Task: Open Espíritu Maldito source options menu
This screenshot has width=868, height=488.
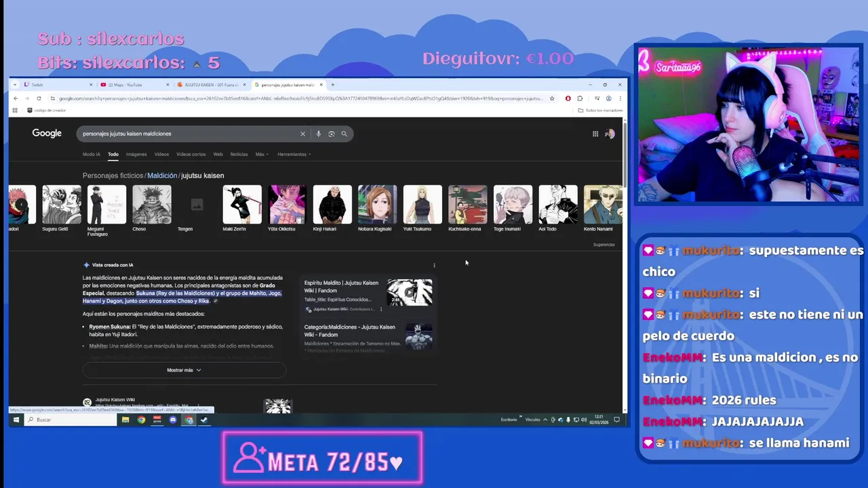Action: pyautogui.click(x=381, y=309)
